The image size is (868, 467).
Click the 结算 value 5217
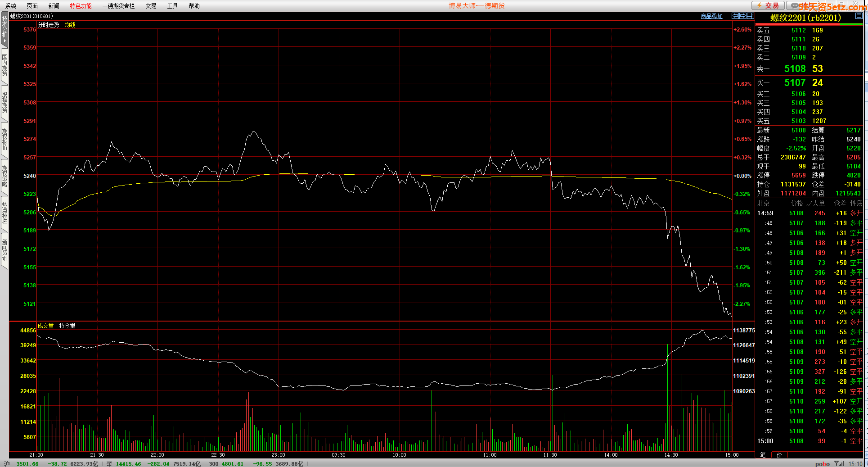tap(854, 130)
